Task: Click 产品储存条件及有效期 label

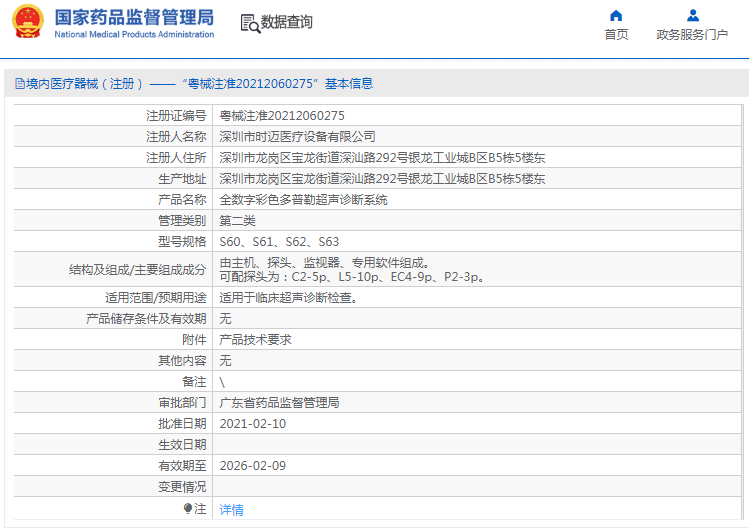Action: tap(146, 319)
